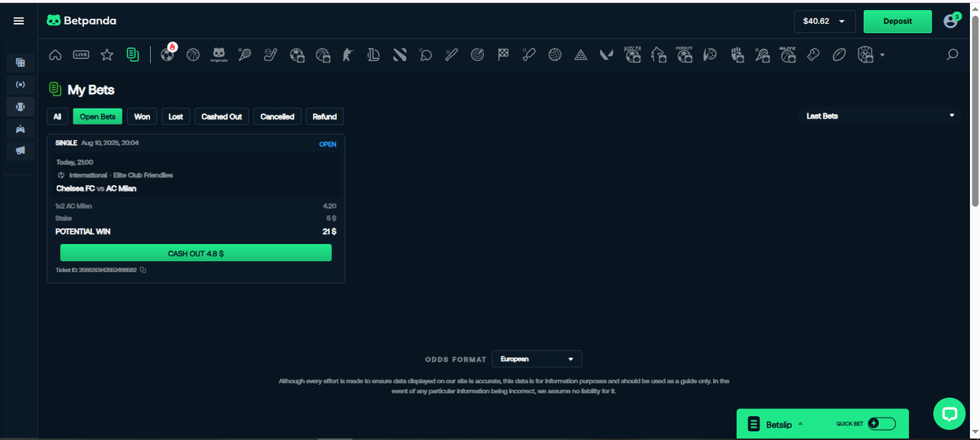Select the Rugby ball icon

click(839, 55)
